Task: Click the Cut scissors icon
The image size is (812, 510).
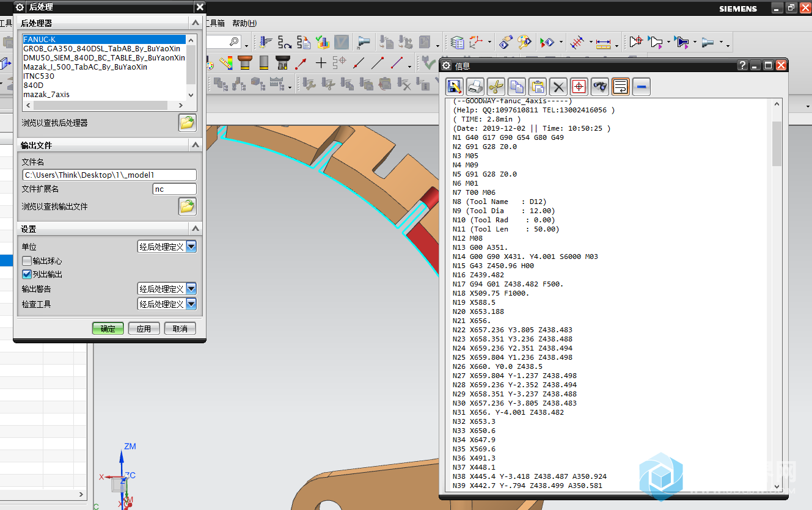Action: 497,87
